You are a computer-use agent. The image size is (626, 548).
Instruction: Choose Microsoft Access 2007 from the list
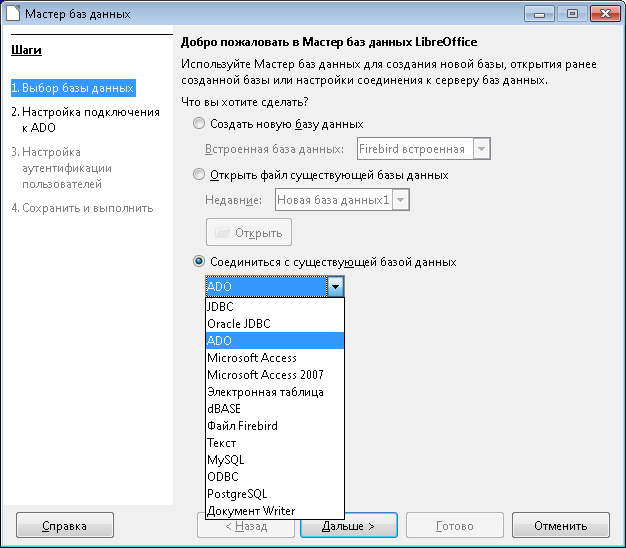(x=275, y=375)
